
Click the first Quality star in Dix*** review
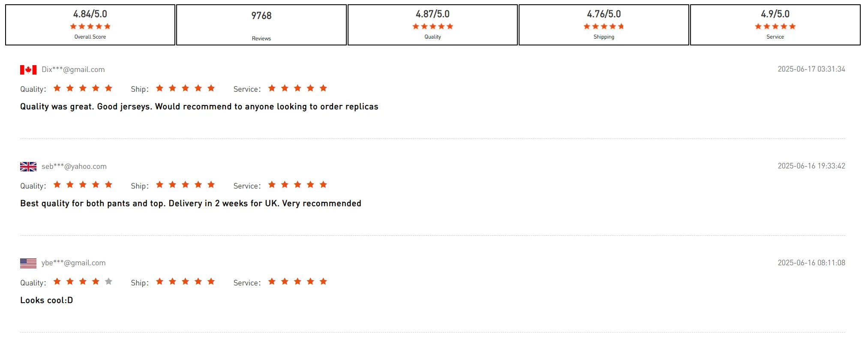[57, 88]
